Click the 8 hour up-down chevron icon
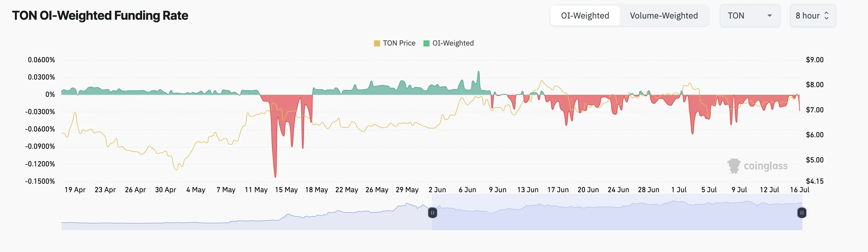Screen dimensions: 868x252 (x=826, y=15)
